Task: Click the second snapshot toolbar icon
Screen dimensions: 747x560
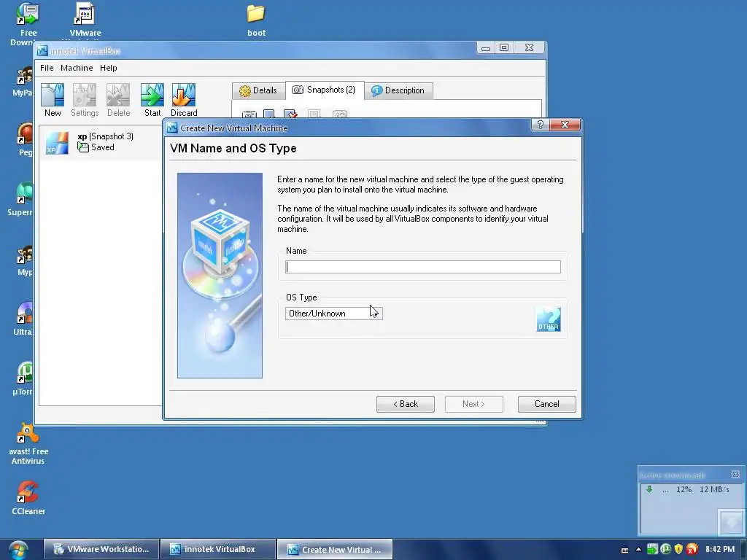Action: pyautogui.click(x=269, y=114)
